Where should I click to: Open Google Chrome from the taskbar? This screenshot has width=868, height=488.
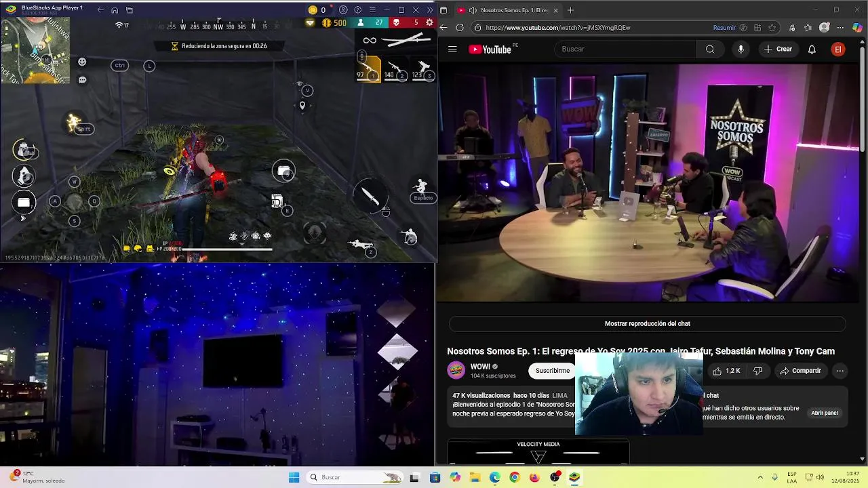pos(515,477)
